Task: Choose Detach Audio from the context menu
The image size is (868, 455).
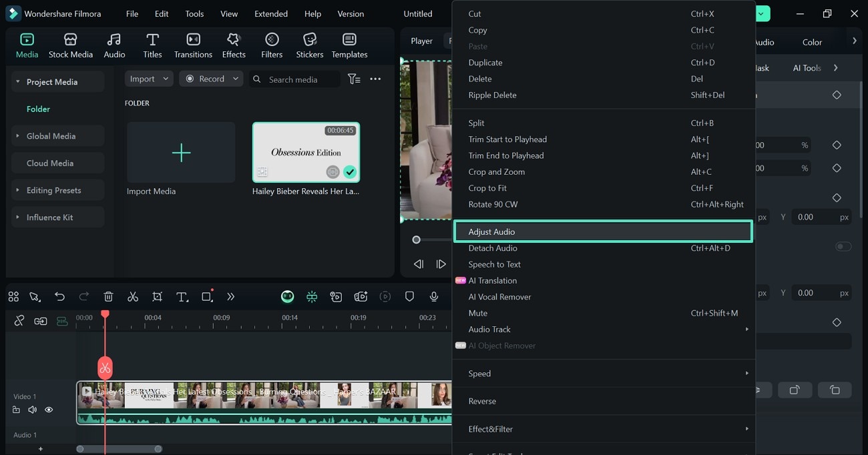Action: click(493, 248)
